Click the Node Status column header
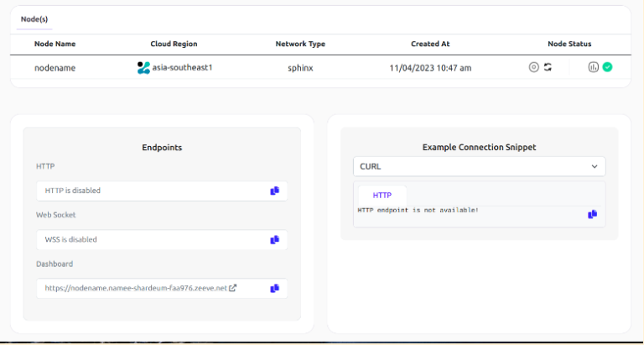 (569, 44)
